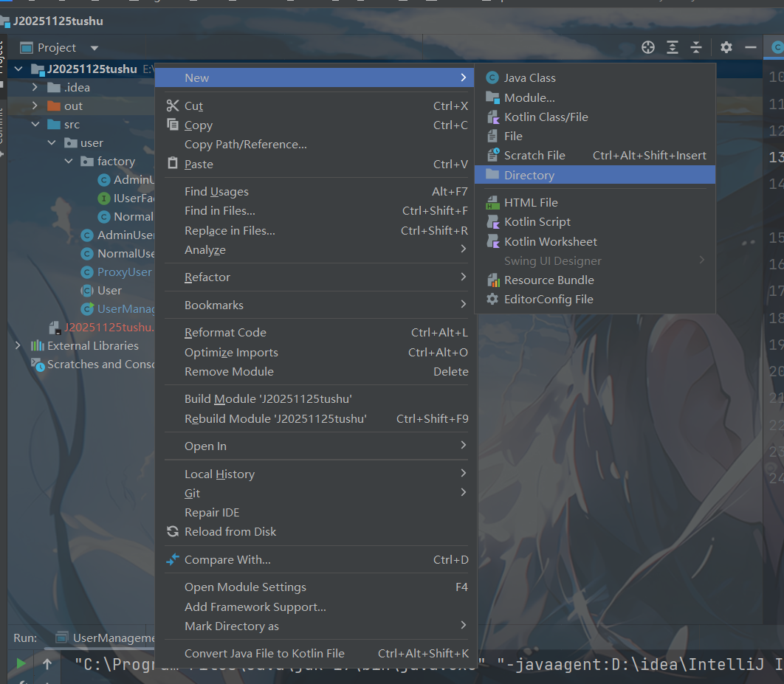Click the Collapse All toolbar icon
The image size is (784, 684).
(696, 47)
